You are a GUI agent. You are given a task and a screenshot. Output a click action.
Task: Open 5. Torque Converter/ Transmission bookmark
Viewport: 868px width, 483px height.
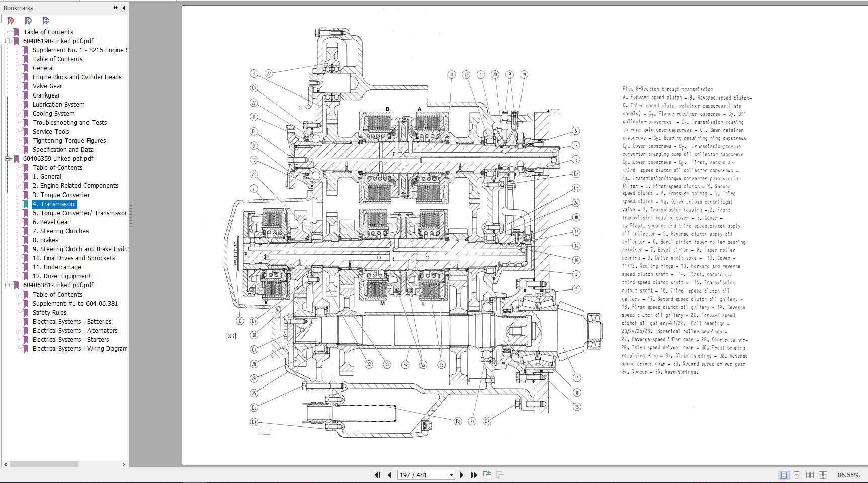coord(79,213)
